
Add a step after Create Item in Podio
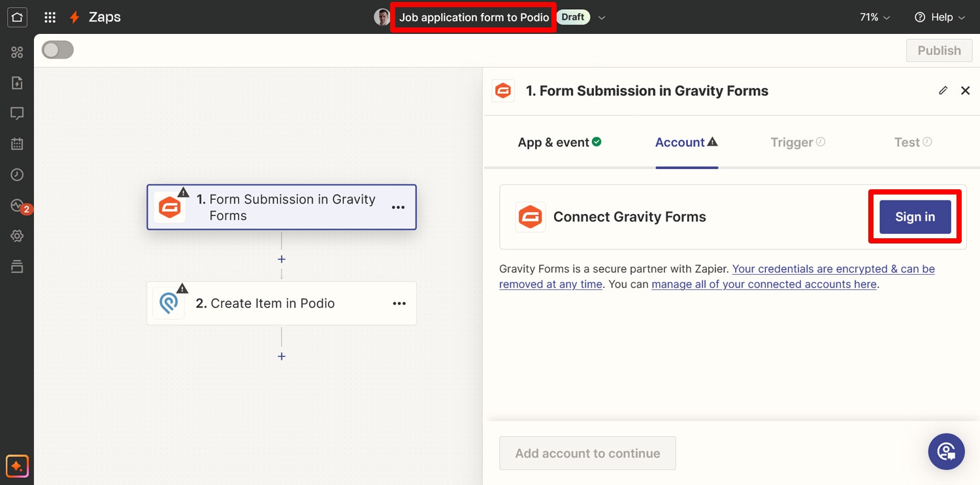pos(282,356)
